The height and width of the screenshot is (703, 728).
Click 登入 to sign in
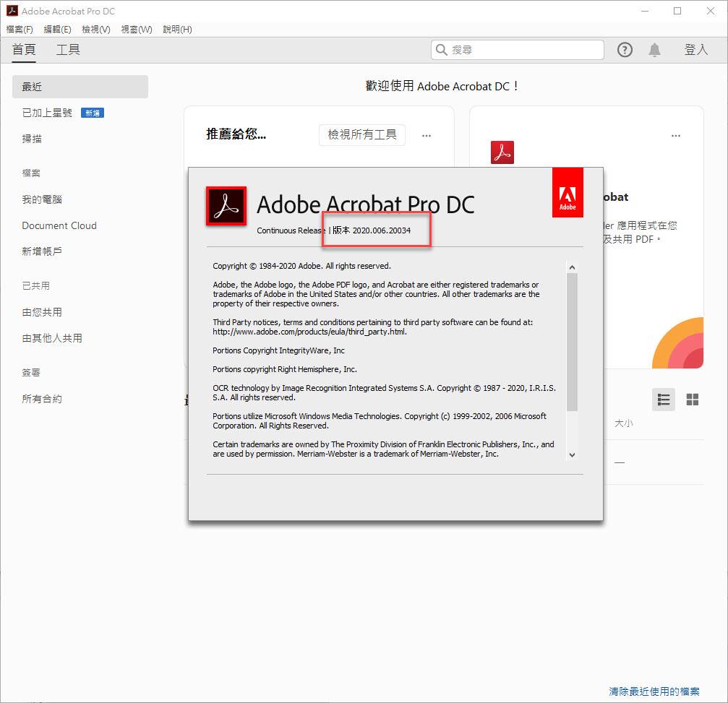696,50
